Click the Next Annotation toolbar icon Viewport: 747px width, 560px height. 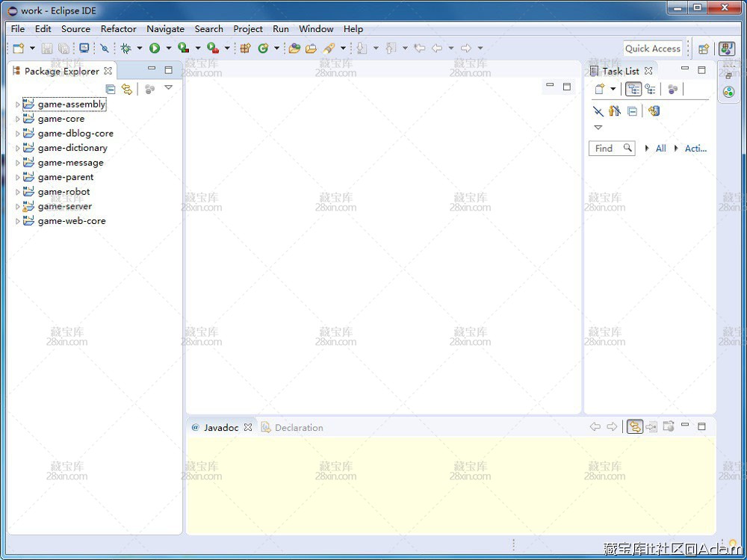click(x=362, y=48)
